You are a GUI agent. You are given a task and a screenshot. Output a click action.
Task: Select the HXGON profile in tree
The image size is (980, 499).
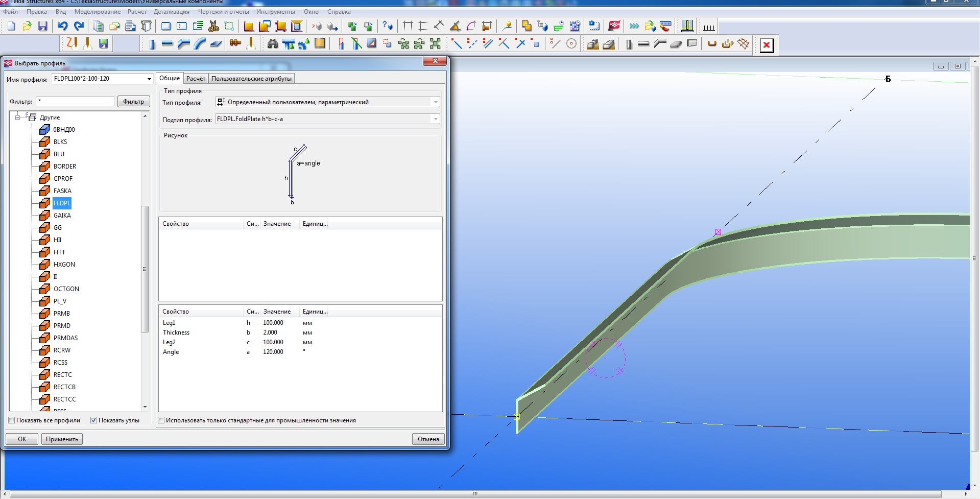point(64,265)
